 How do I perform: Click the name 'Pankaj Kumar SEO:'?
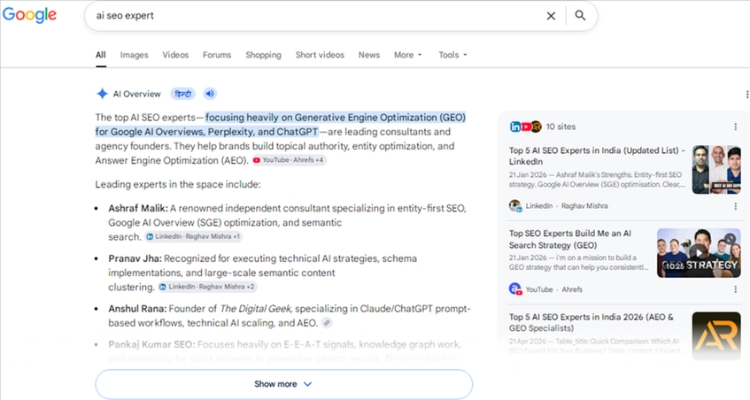click(x=151, y=344)
